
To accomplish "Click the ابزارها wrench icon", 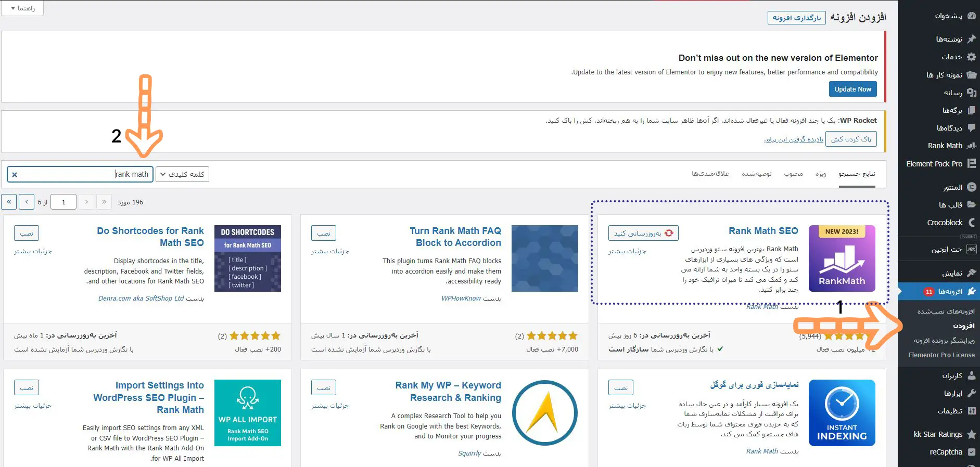I will tap(971, 393).
